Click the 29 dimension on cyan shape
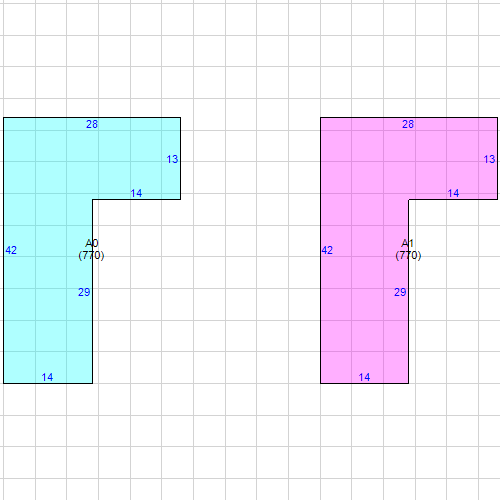 click(84, 292)
